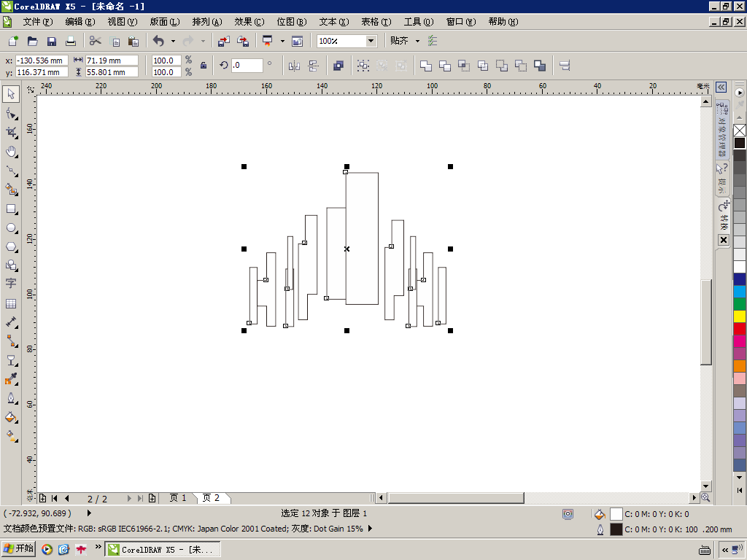Select the Blend effects tool
Viewport: 747px width, 560px height.
point(11,360)
